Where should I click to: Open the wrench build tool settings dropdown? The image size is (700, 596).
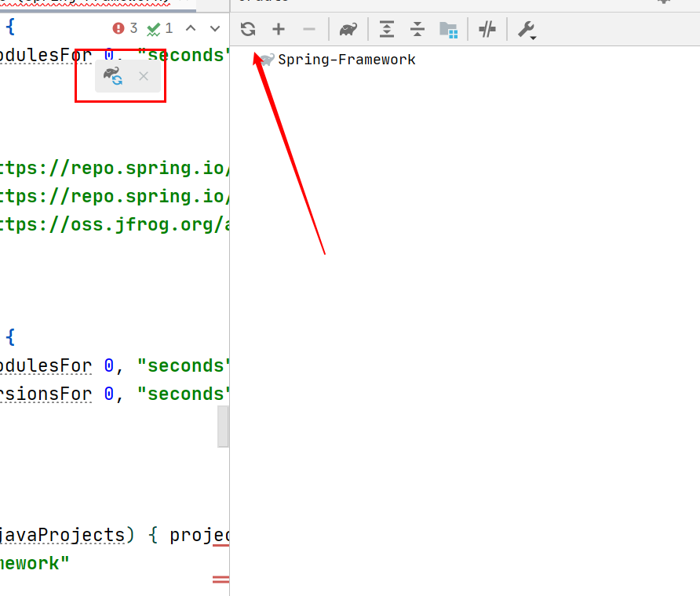526,30
